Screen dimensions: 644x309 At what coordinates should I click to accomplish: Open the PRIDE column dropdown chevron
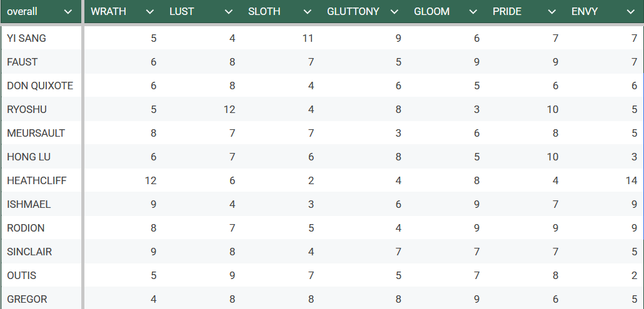click(552, 12)
